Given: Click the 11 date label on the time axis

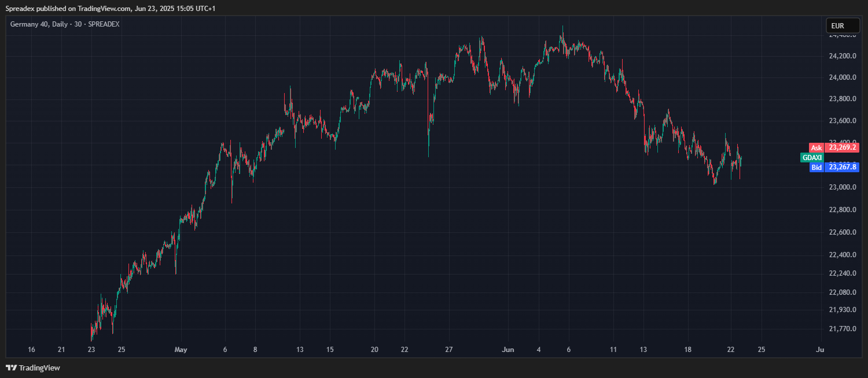Looking at the screenshot, I should click(613, 350).
